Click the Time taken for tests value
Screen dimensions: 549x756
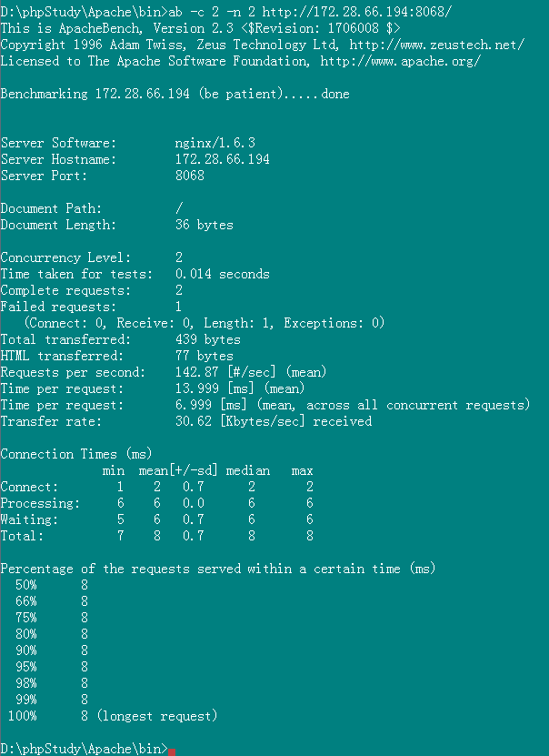(x=222, y=274)
